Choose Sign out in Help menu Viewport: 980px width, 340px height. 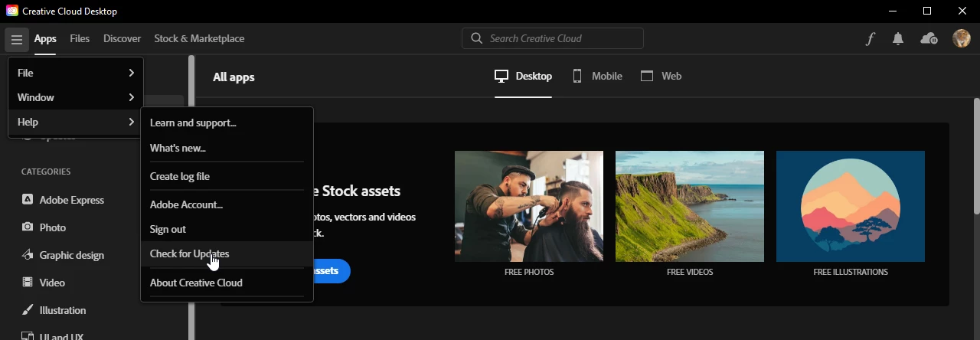[x=227, y=229]
